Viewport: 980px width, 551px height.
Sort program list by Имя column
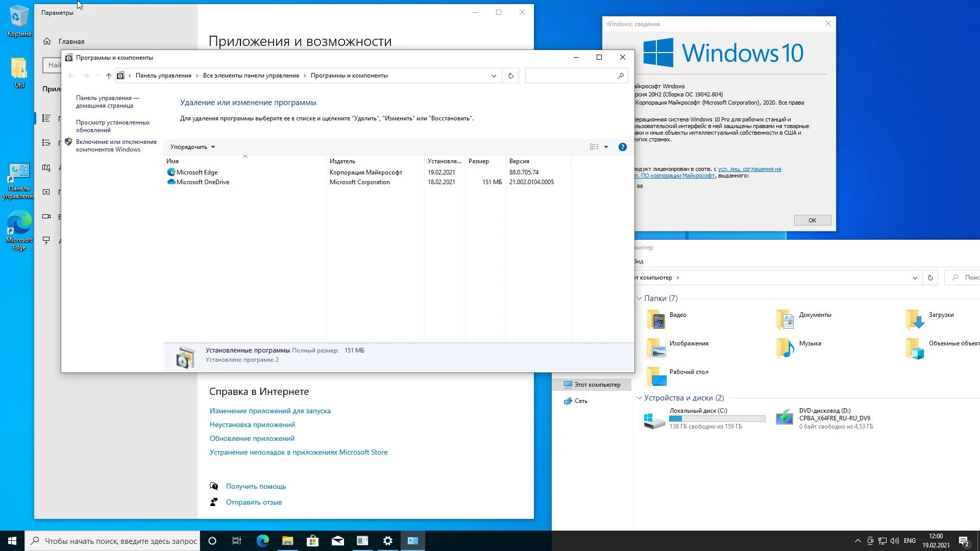pos(245,161)
